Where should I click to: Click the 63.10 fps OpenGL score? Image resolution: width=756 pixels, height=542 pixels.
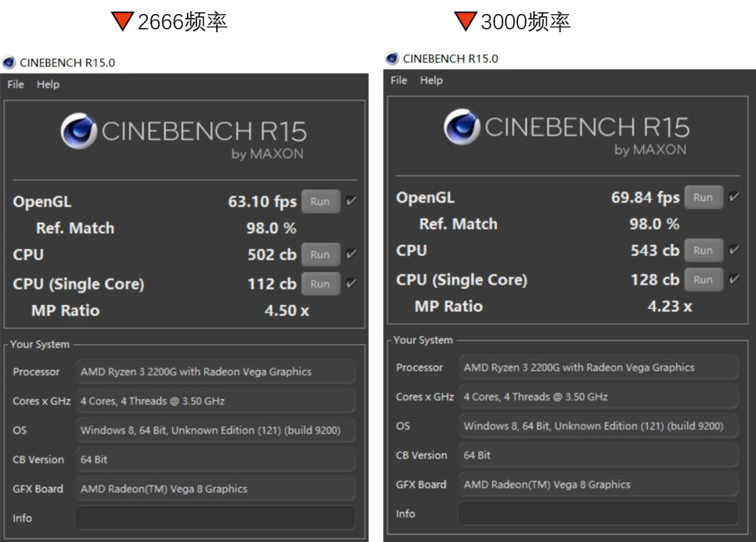tap(262, 201)
